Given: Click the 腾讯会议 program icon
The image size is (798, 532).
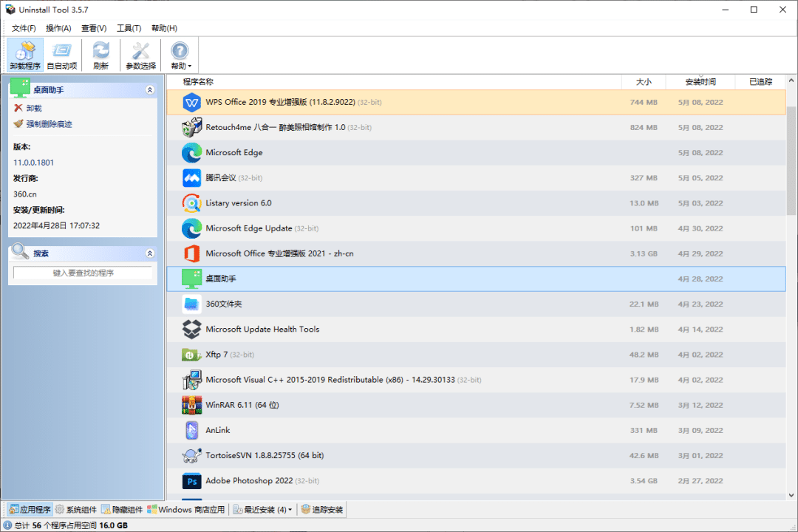Looking at the screenshot, I should tap(191, 177).
